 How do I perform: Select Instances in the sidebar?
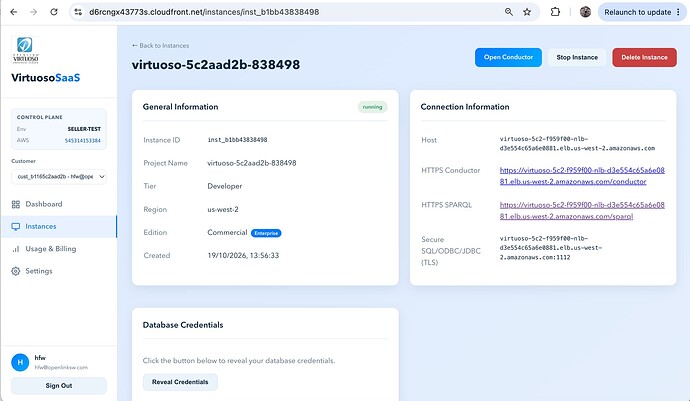(x=59, y=227)
